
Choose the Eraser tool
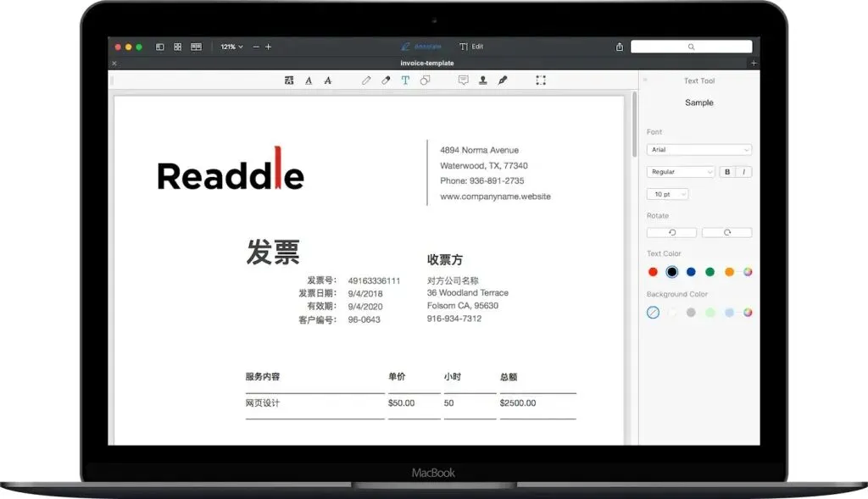(386, 80)
